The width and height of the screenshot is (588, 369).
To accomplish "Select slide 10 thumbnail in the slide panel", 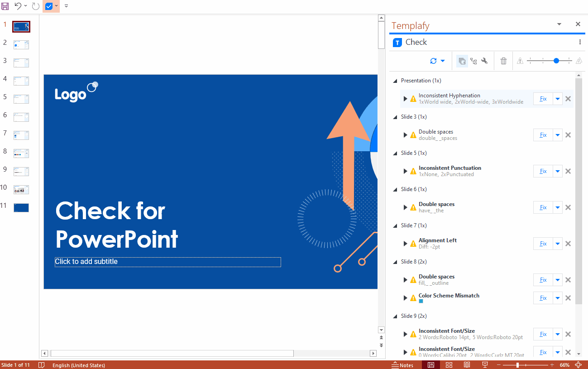I will point(21,189).
